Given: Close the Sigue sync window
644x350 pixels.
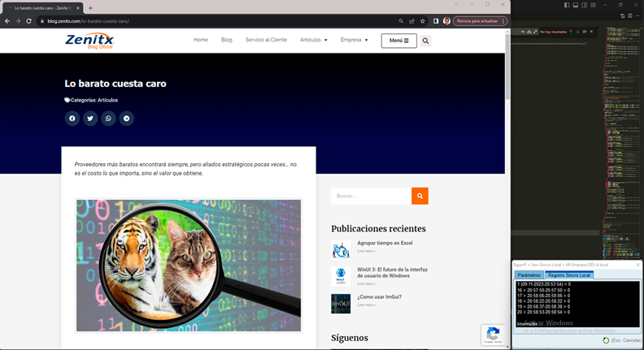Looking at the screenshot, I should [x=637, y=265].
